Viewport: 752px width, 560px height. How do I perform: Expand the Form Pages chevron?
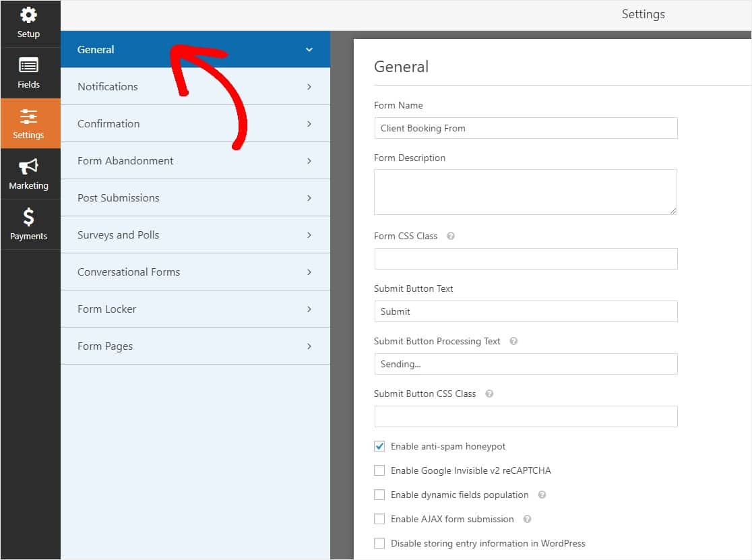pos(309,346)
